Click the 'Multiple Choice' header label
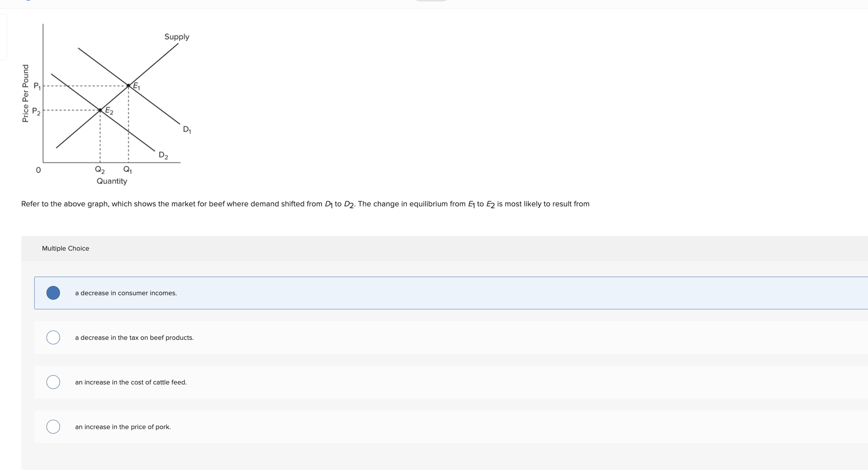The width and height of the screenshot is (868, 470). click(66, 248)
